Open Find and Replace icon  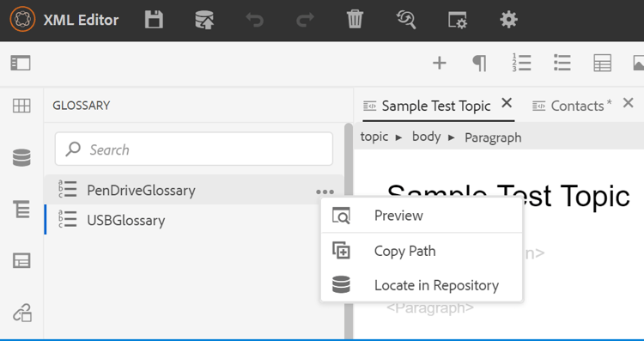click(406, 20)
